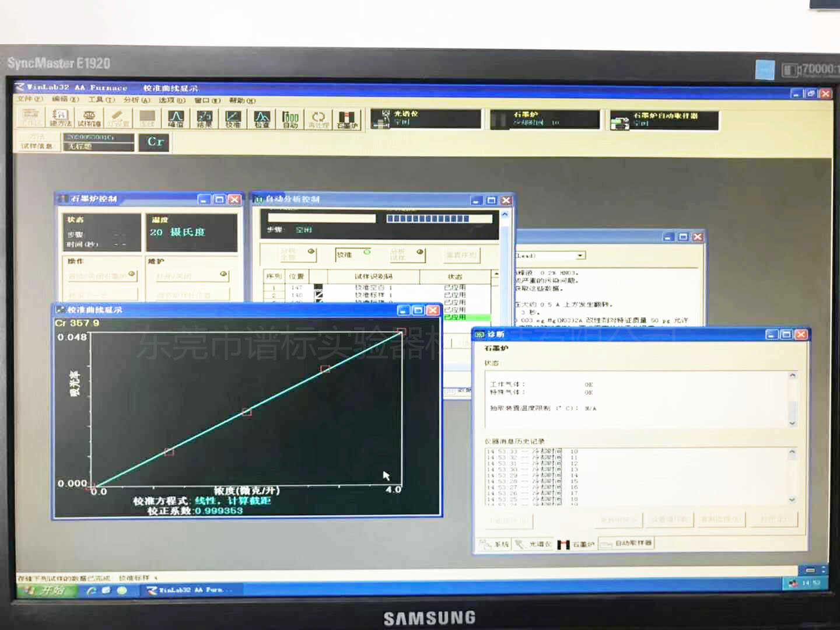Screen dimensions: 840x630
Task: Open the 建方法 method editor icon
Action: [61, 118]
